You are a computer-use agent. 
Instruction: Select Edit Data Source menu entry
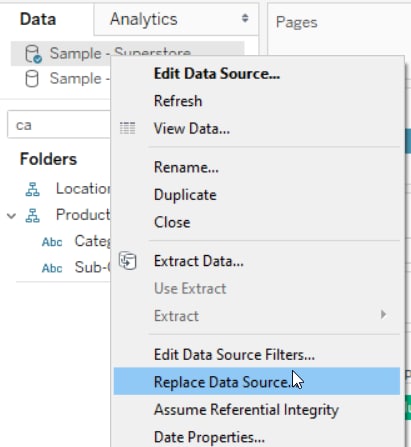(x=217, y=74)
